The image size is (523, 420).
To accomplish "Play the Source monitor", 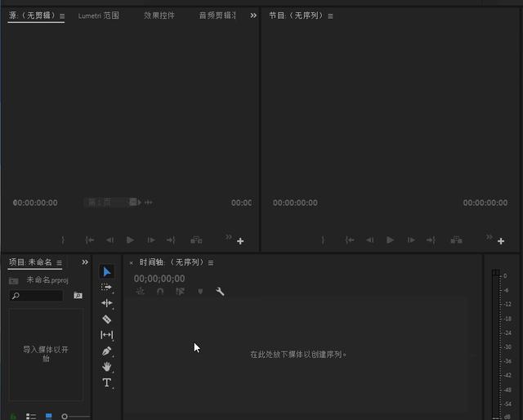I will click(x=130, y=240).
